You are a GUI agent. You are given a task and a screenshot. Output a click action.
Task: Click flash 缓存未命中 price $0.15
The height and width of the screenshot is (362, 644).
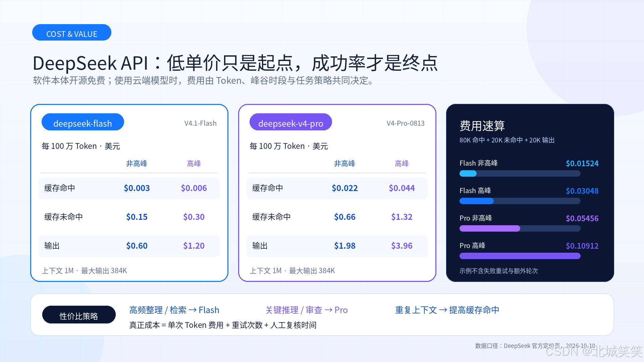[137, 217]
